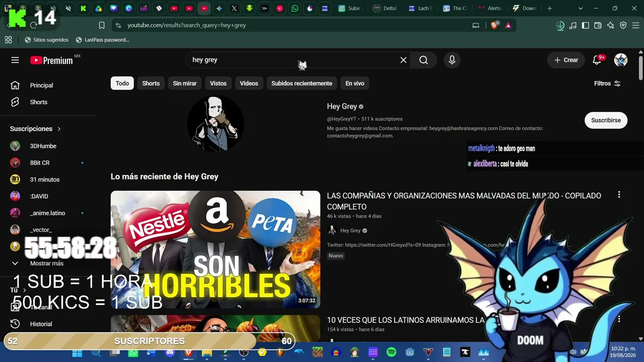The image size is (644, 362).
Task: Open Leo AI sparkle icon
Action: (610, 26)
